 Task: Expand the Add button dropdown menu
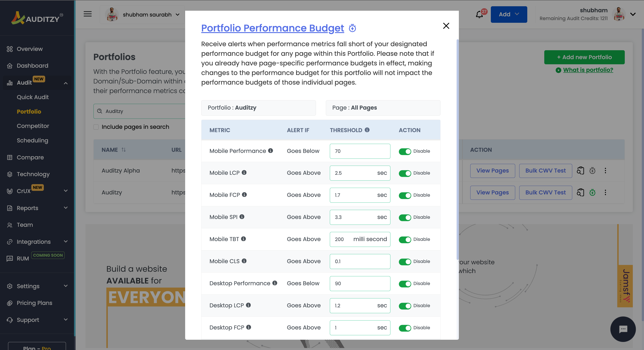518,14
